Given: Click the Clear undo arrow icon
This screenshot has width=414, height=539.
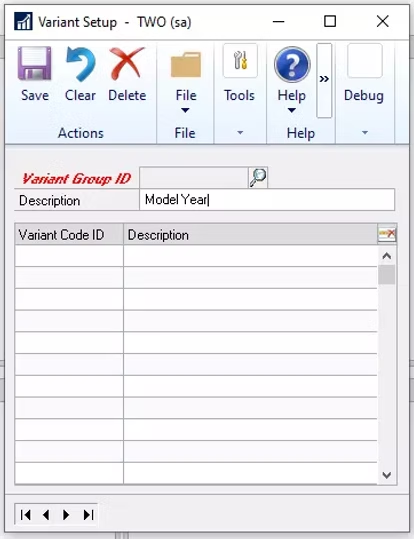Looking at the screenshot, I should 80,64.
